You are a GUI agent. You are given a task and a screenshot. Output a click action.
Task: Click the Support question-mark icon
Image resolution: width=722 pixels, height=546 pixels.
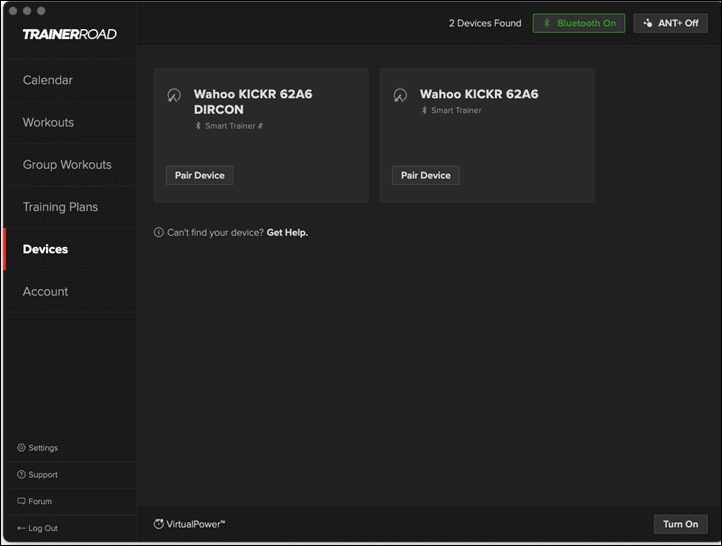pyautogui.click(x=21, y=474)
